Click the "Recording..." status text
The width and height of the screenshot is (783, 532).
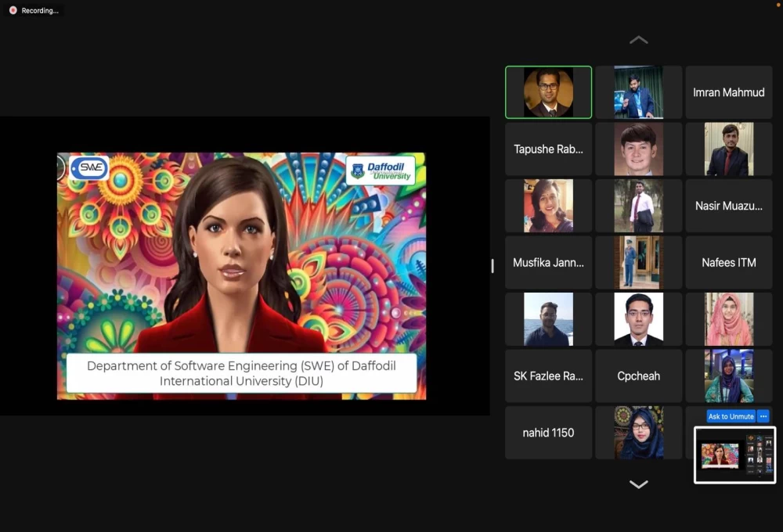40,11
